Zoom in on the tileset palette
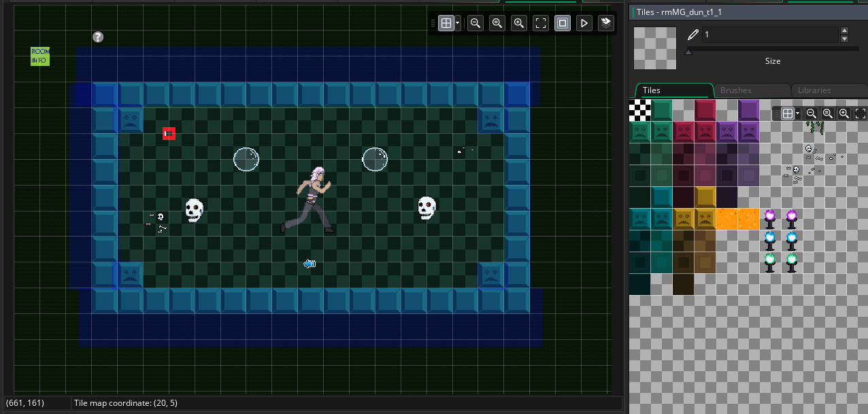The height and width of the screenshot is (414, 868). pyautogui.click(x=844, y=114)
